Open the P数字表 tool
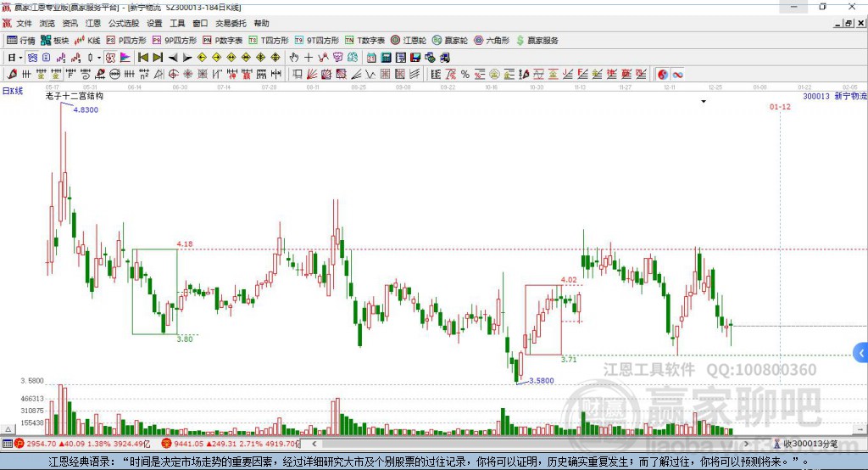Image resolution: width=868 pixels, height=470 pixels. (x=223, y=41)
